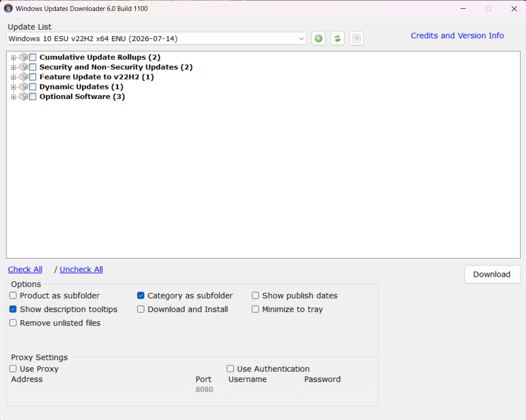The height and width of the screenshot is (420, 526).
Task: Enable Remove unlisted files
Action: [13, 323]
